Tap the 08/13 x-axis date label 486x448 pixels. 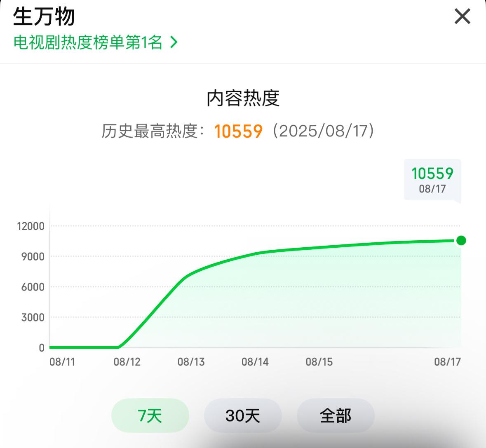(191, 362)
